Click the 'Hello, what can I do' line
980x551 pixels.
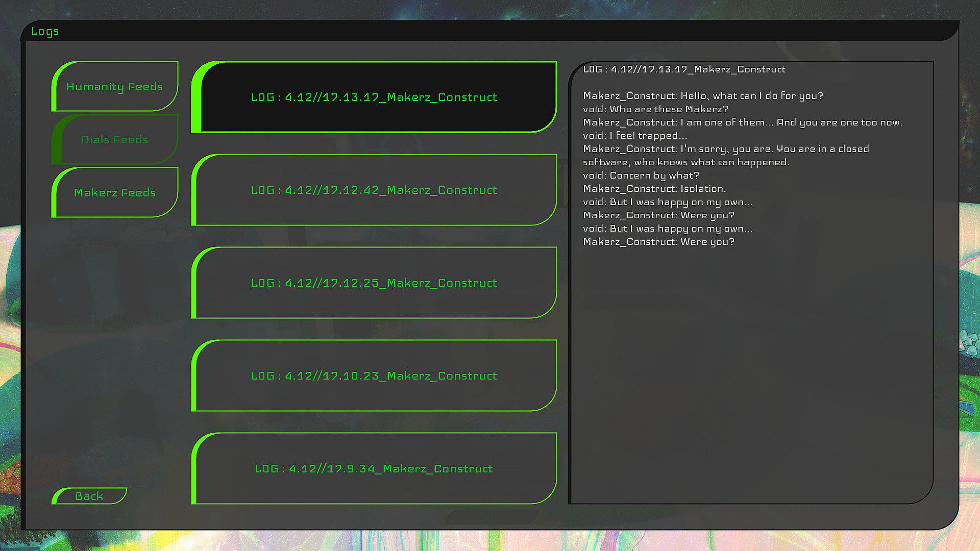click(703, 96)
